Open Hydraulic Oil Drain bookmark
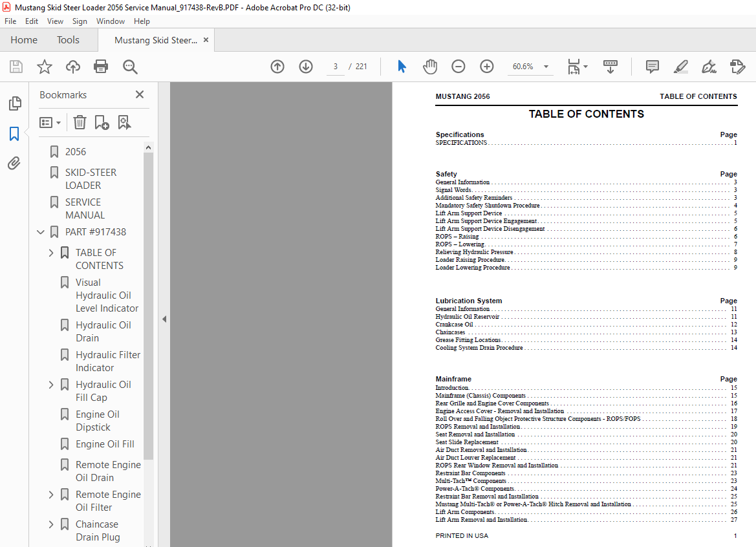Screen dimensions: 756x547 (x=103, y=332)
